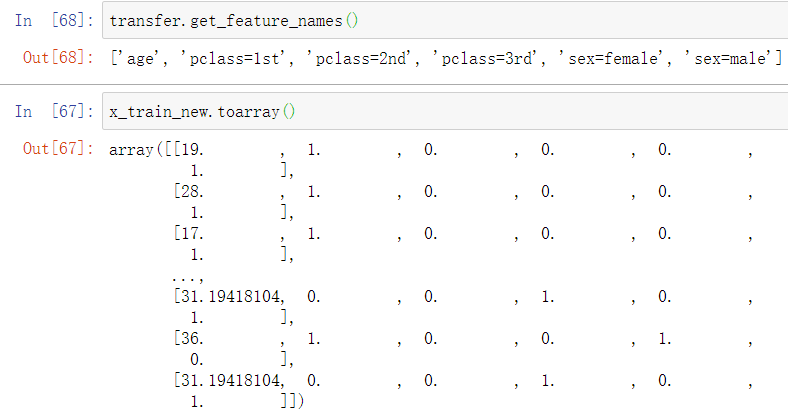Click the word 'array' in the output

(132, 149)
